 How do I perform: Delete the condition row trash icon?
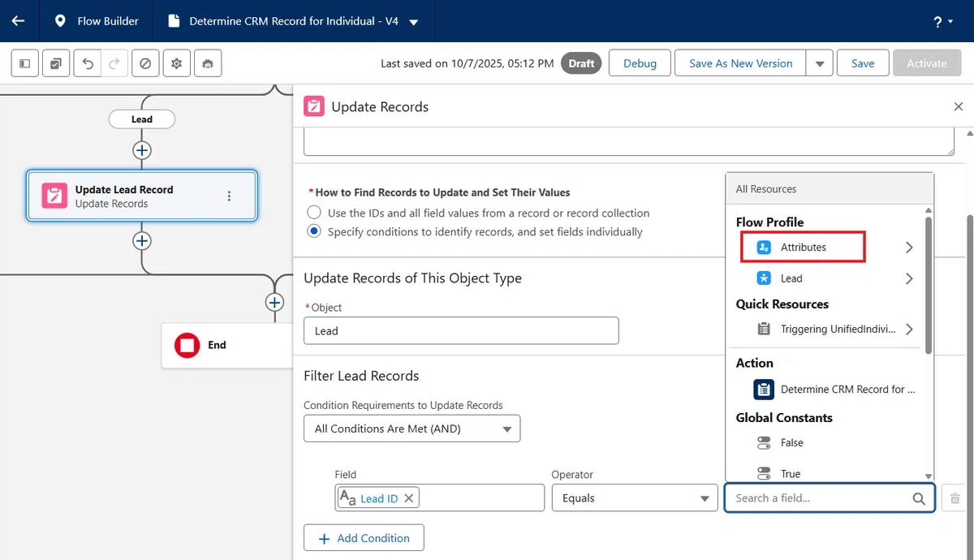[x=955, y=498]
